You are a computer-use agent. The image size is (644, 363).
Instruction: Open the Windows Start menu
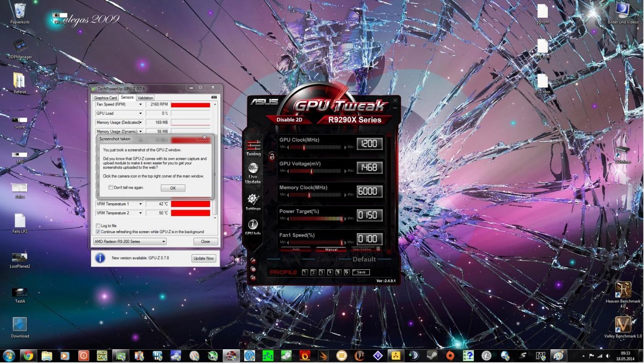(9, 355)
